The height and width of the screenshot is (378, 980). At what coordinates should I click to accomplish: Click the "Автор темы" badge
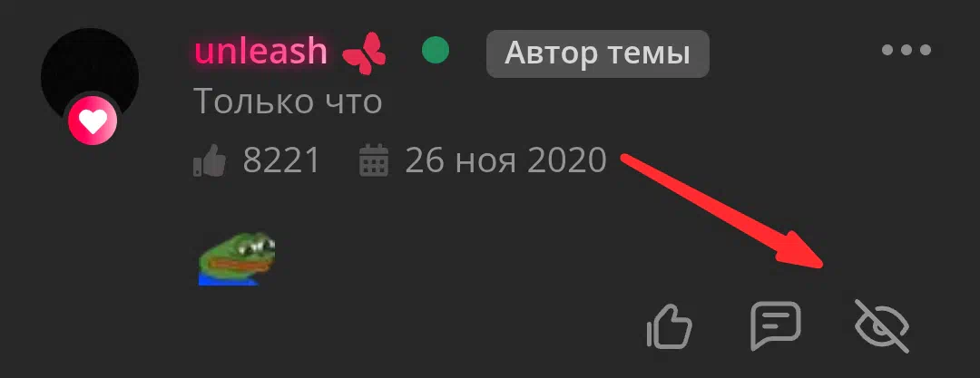[x=597, y=53]
